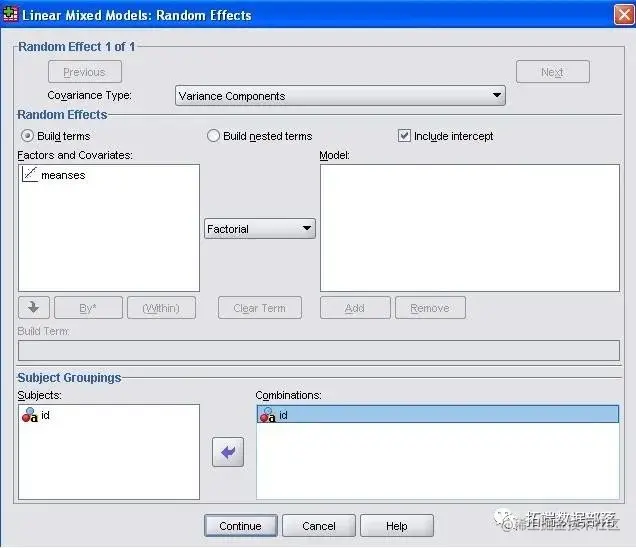Image resolution: width=636 pixels, height=548 pixels.
Task: Click the Add button
Action: tap(355, 308)
